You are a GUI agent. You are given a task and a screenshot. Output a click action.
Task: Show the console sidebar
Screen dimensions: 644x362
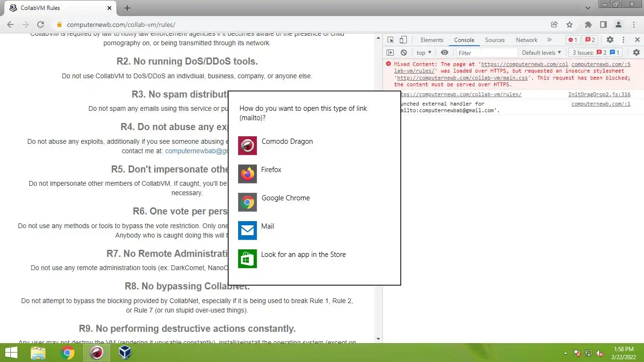click(x=390, y=53)
